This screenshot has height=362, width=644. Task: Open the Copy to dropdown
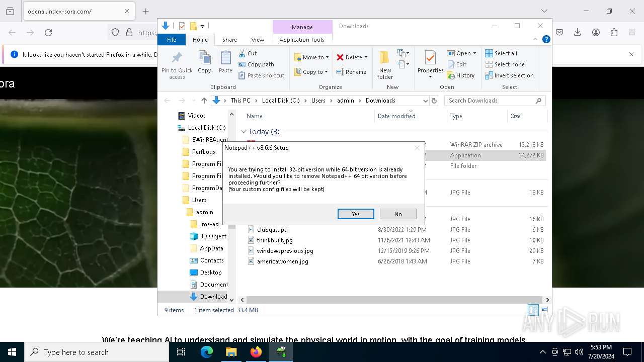[311, 72]
